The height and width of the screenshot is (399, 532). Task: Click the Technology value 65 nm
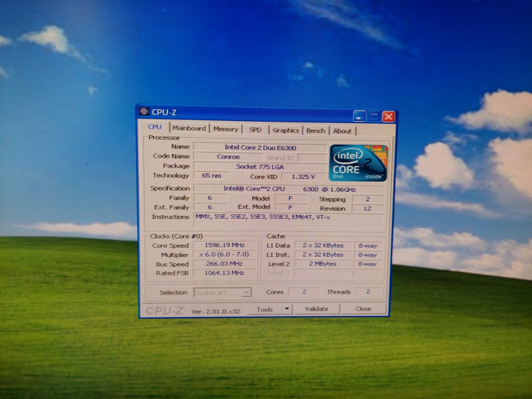[211, 175]
